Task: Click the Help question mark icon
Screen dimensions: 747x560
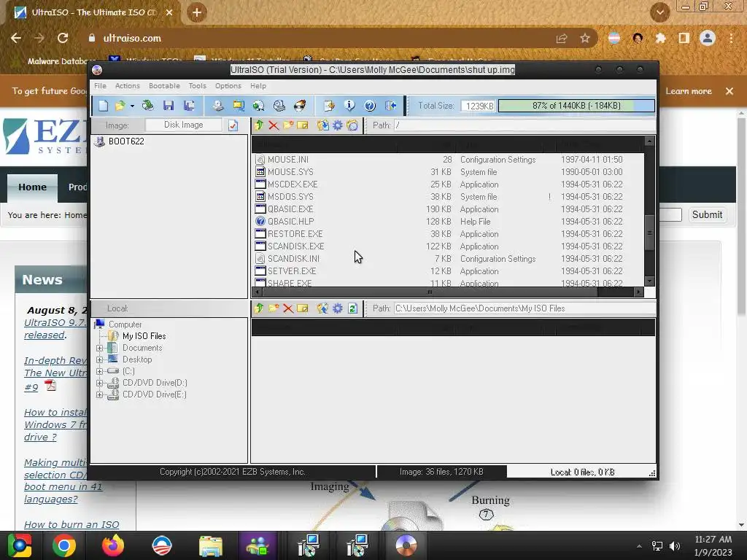Action: [x=370, y=106]
